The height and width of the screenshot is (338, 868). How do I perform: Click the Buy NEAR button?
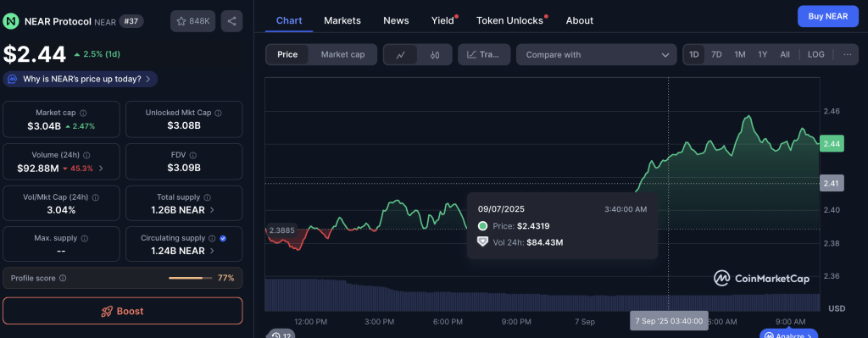(827, 16)
